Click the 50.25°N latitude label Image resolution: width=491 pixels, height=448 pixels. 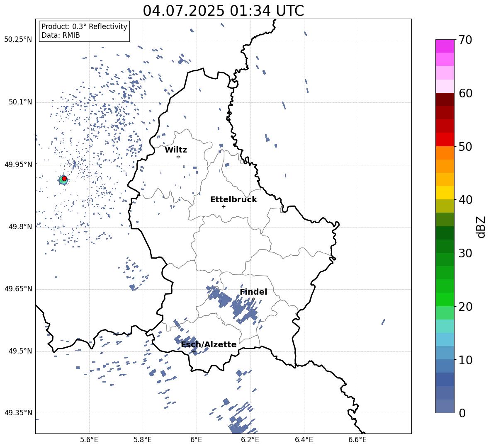point(18,40)
